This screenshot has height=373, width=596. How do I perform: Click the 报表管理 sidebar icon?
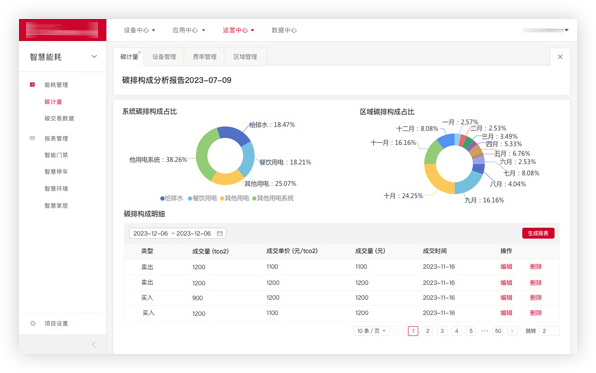(x=32, y=138)
